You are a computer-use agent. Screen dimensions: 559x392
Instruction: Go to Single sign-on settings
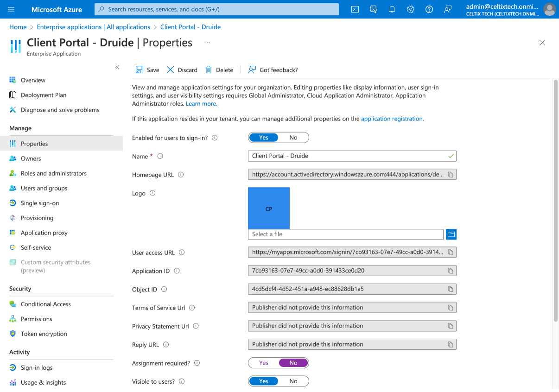click(40, 203)
